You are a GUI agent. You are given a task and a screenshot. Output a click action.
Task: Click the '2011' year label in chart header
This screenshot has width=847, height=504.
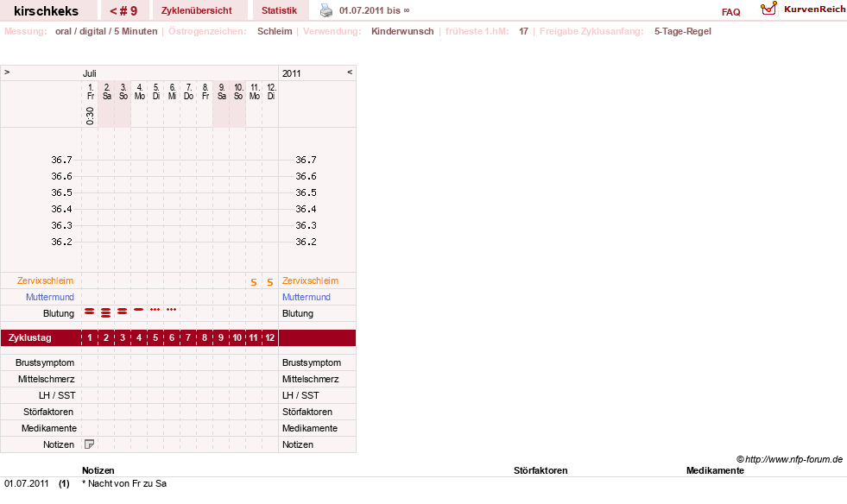click(x=291, y=73)
